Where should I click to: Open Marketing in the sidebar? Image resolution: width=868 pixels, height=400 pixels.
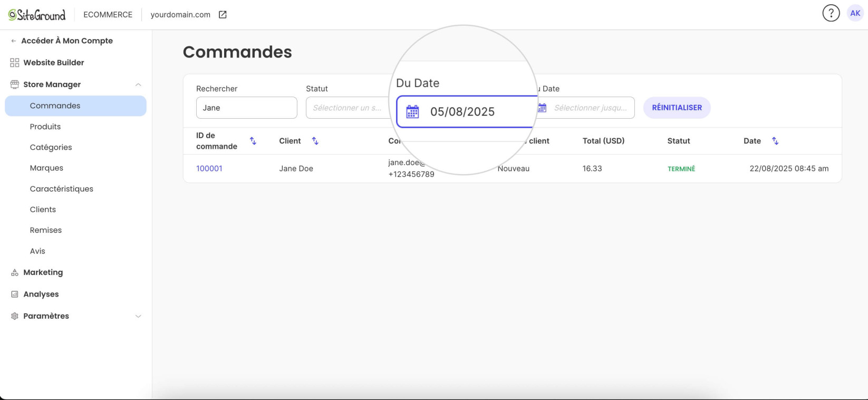click(43, 272)
